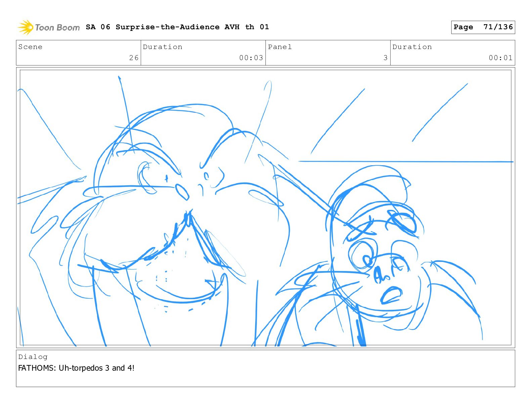Select dialog line 'FATHOMS: Uh-torpedos 3 and 4!'
This screenshot has width=532, height=411.
[76, 368]
